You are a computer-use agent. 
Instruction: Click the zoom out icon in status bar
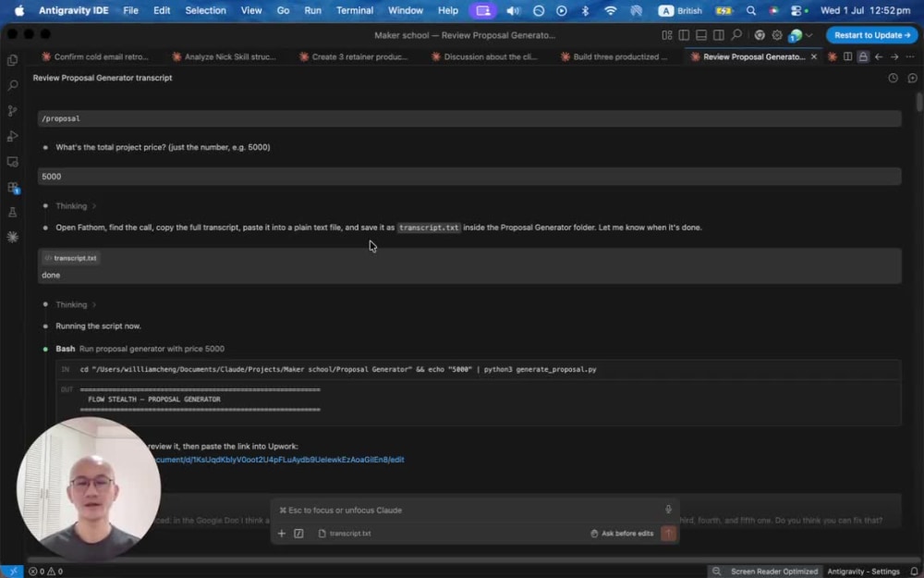(x=716, y=571)
